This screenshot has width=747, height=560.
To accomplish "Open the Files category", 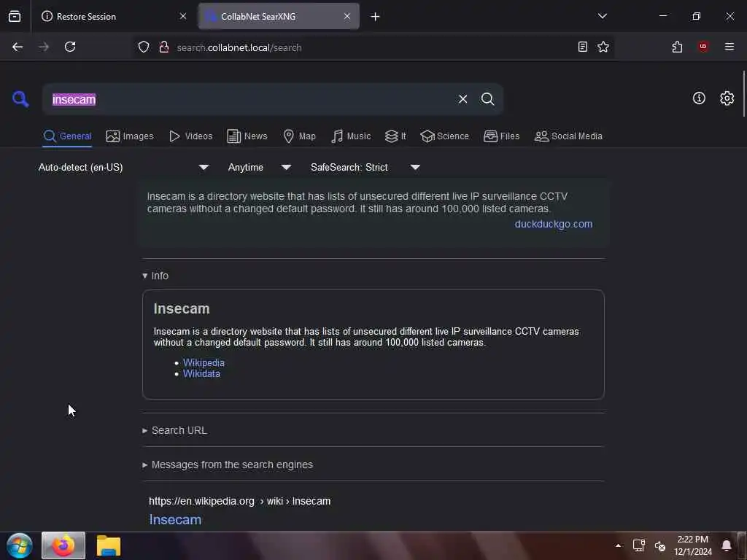I will [502, 136].
